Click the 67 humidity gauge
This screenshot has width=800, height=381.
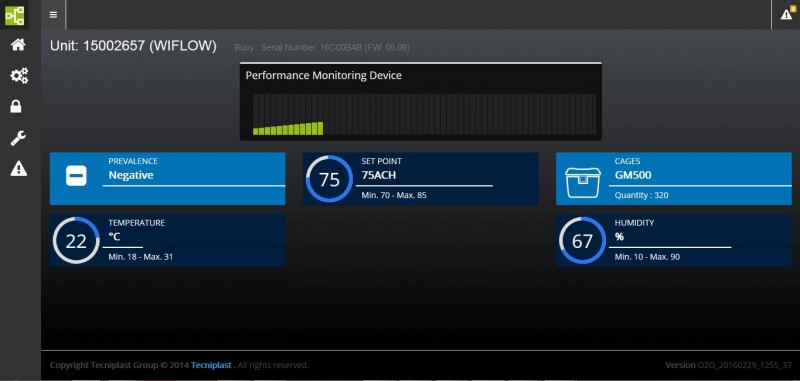coord(582,241)
